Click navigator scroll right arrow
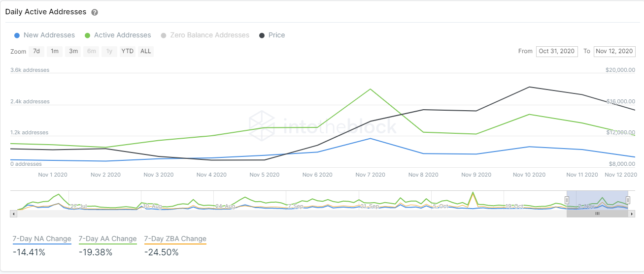Viewport: 644px width, 274px height. click(632, 214)
